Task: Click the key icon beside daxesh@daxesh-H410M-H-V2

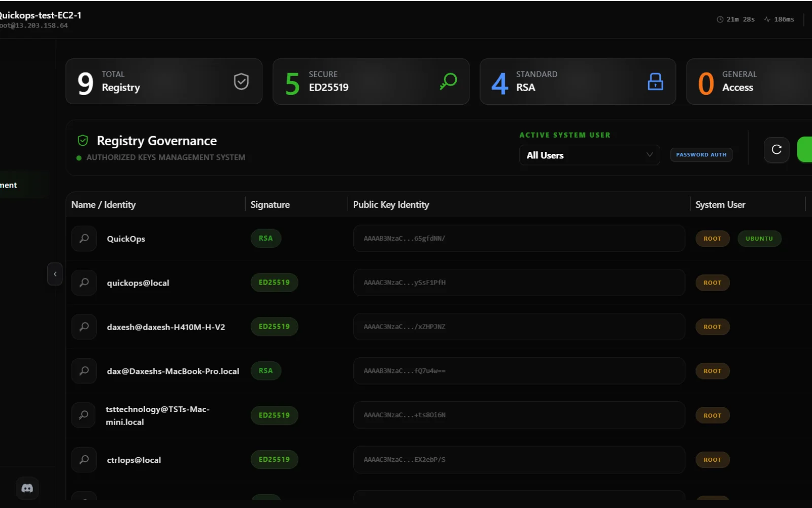Action: coord(84,327)
